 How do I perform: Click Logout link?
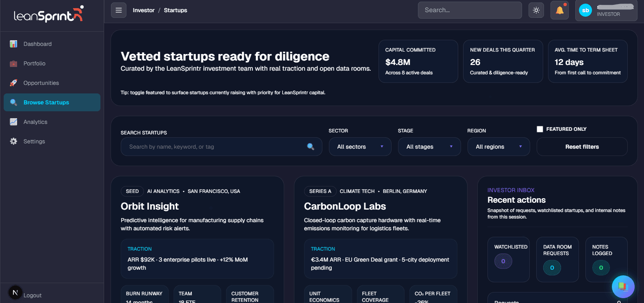[33, 295]
